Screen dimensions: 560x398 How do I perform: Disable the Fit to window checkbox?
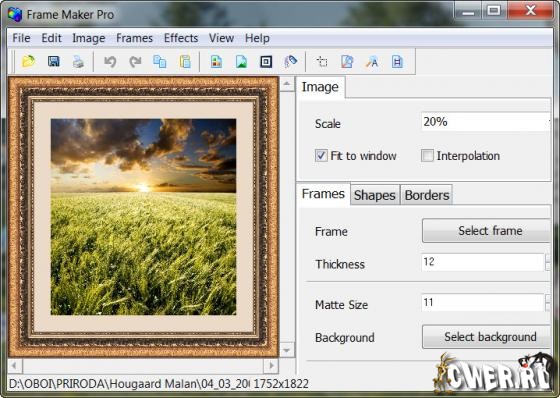(321, 155)
